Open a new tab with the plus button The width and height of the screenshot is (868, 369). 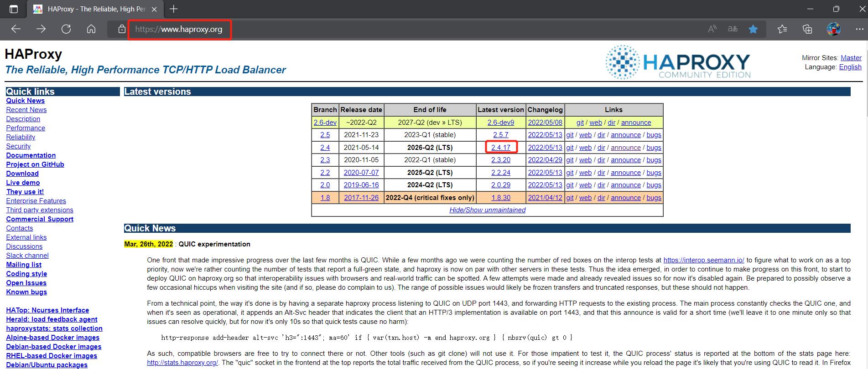click(174, 9)
